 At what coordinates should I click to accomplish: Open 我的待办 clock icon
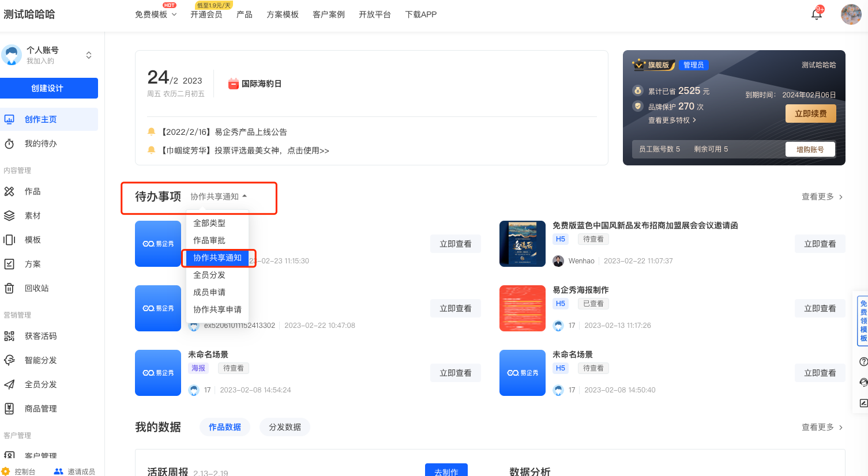coord(9,143)
